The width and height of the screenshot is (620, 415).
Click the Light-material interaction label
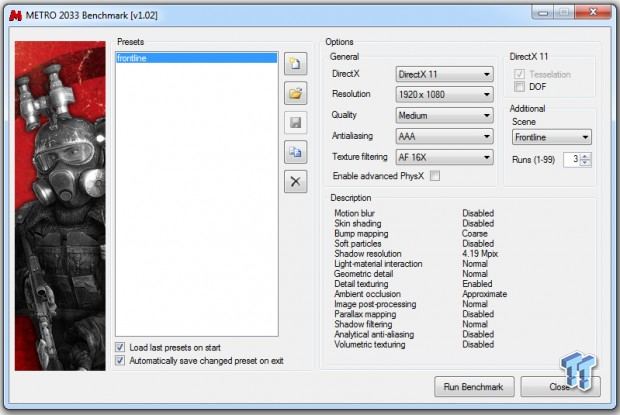(378, 264)
